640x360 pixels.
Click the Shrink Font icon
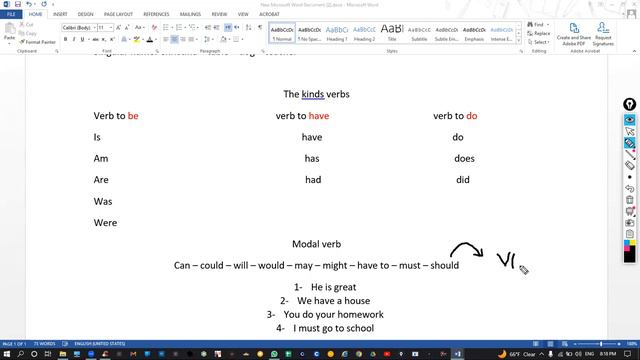[x=127, y=28]
